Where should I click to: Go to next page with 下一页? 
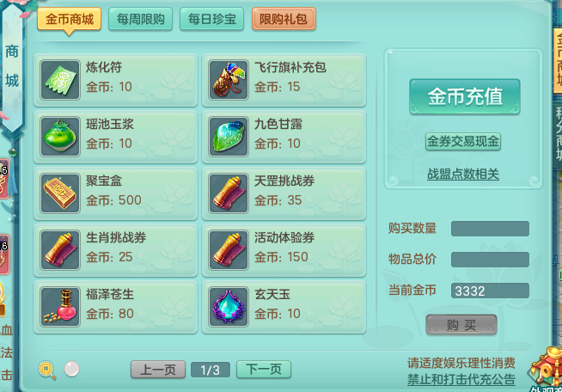(264, 370)
